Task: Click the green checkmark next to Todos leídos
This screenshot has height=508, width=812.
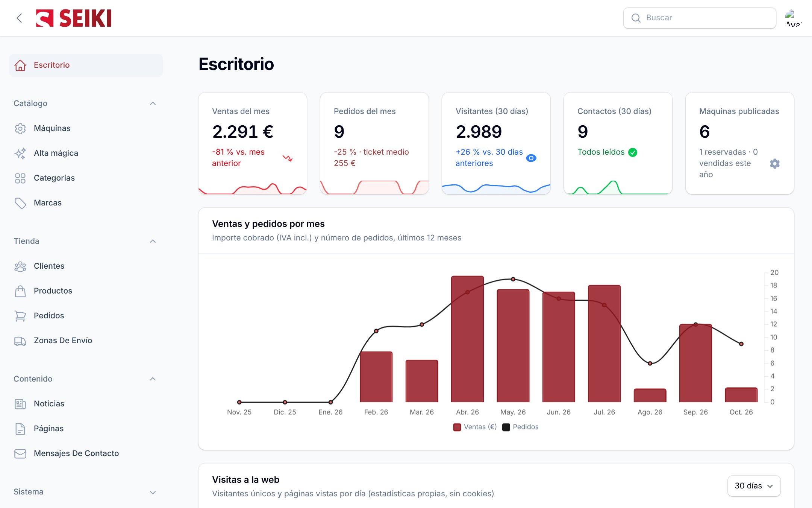Action: point(633,152)
